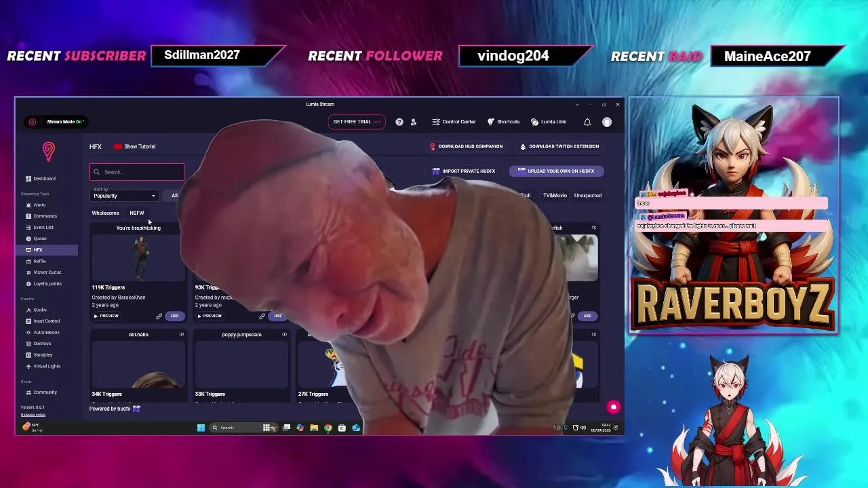Viewport: 868px width, 488px height.
Task: Open Alerts in the sidebar
Action: (x=36, y=205)
